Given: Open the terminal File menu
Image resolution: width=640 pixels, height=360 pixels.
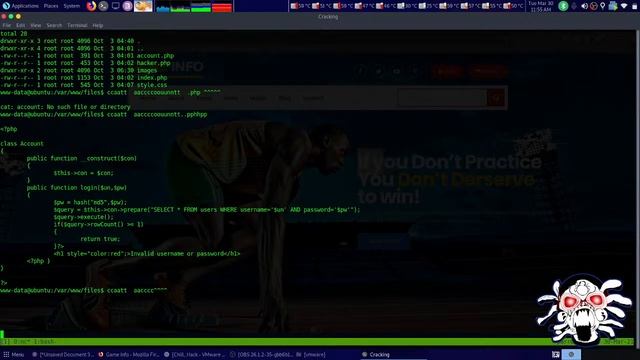Looking at the screenshot, I should click(7, 25).
